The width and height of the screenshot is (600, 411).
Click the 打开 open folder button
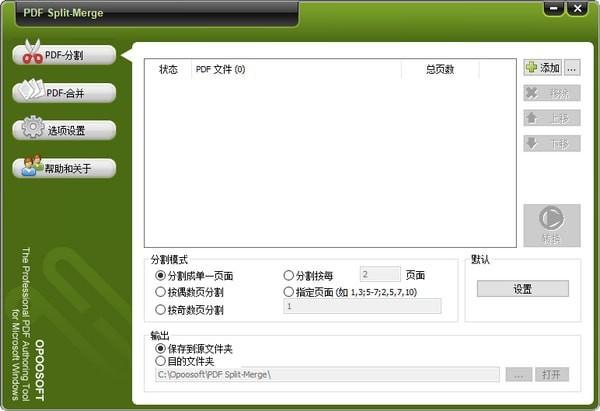point(552,374)
